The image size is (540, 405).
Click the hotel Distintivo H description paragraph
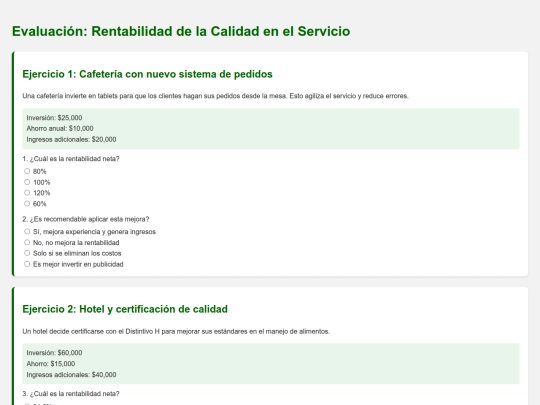point(176,331)
